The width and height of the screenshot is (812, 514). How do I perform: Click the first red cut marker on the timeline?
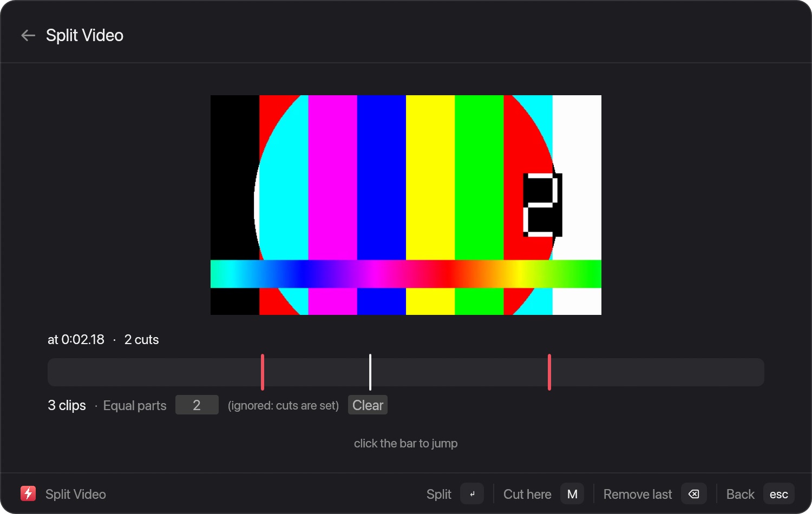coord(263,372)
